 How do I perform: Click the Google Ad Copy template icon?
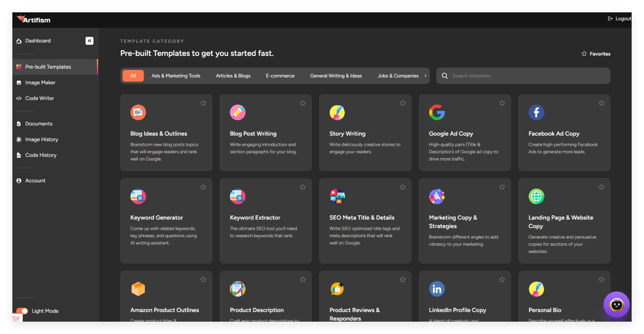pos(437,112)
